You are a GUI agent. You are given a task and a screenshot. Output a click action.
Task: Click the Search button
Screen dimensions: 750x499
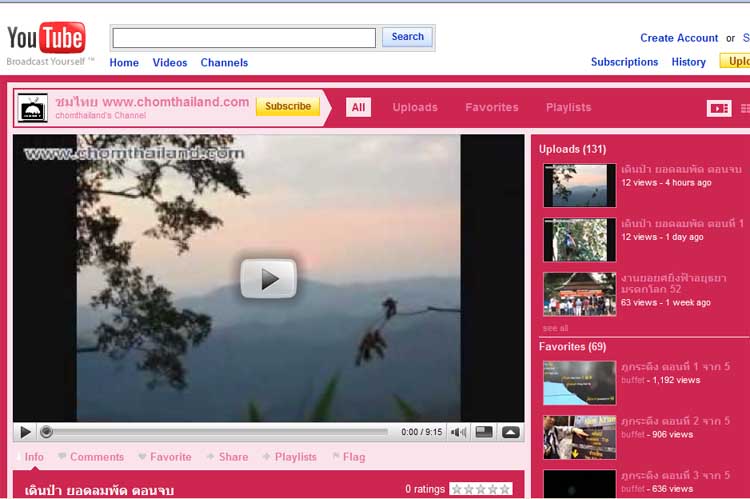point(408,37)
